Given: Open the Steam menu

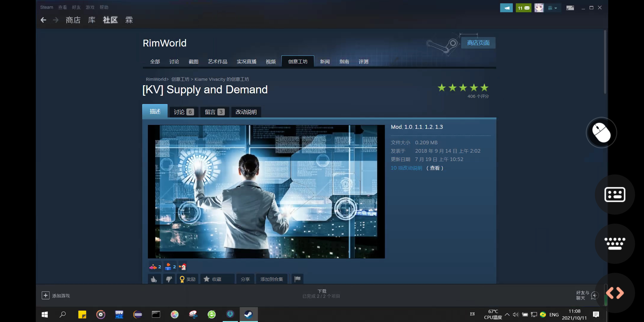Looking at the screenshot, I should tap(47, 7).
